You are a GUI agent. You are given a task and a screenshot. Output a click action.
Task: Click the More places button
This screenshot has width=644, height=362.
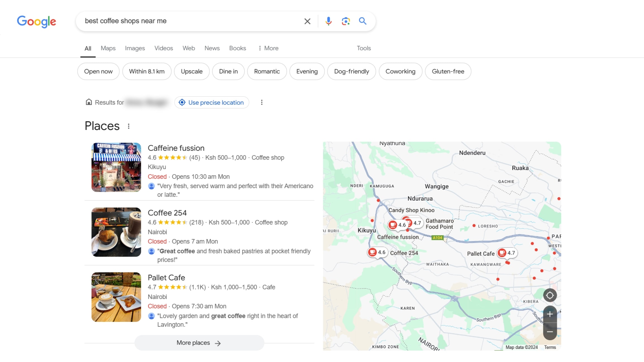point(199,343)
